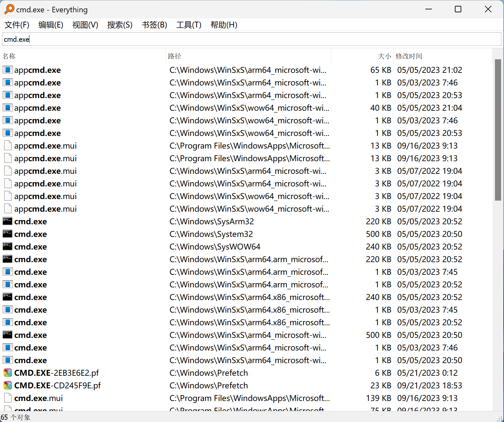Open the 书签(B) menu

point(154,25)
